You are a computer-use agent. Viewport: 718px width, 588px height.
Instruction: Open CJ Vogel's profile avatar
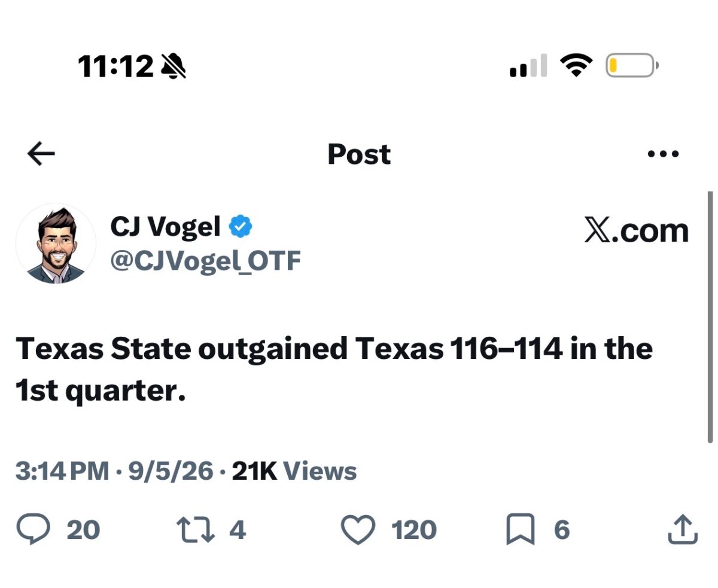point(56,244)
